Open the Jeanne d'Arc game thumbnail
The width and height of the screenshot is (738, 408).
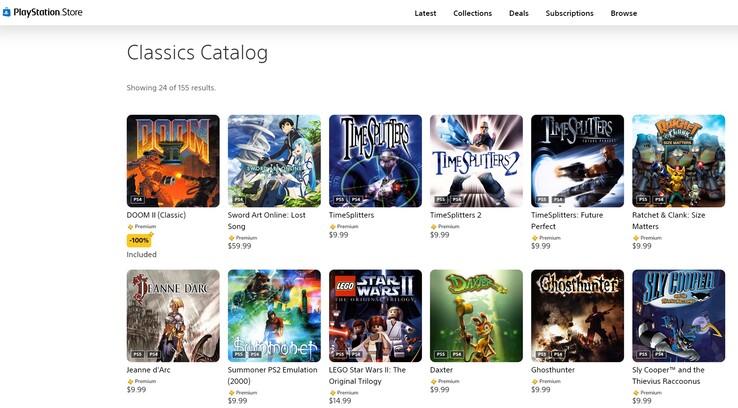pos(173,315)
